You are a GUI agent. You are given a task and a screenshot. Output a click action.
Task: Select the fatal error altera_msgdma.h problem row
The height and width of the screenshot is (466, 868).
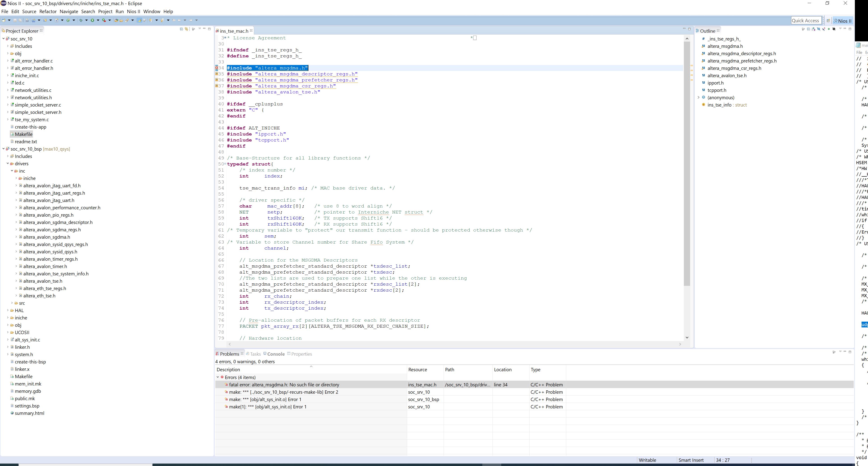pyautogui.click(x=284, y=385)
